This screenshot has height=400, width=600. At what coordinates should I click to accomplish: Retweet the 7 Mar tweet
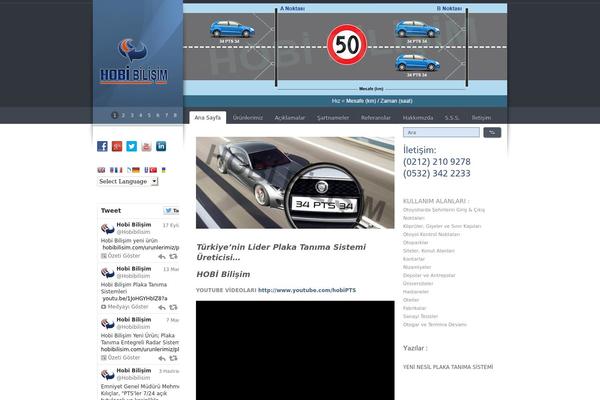click(x=173, y=358)
